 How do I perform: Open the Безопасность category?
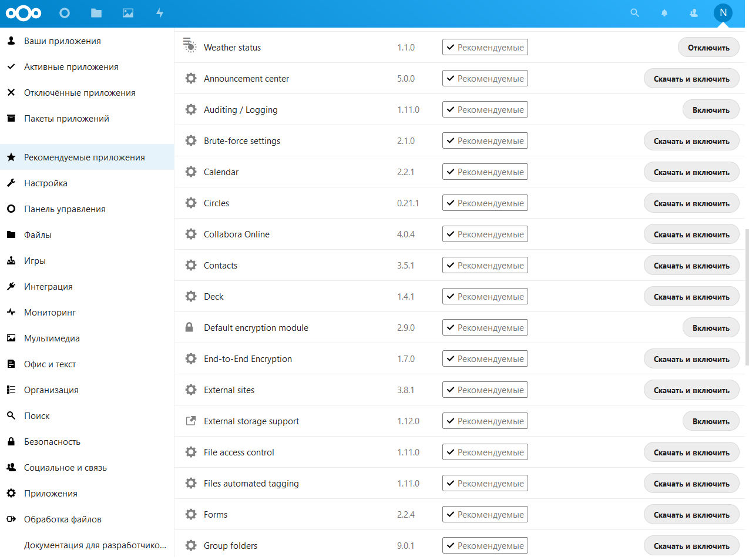[x=87, y=442]
